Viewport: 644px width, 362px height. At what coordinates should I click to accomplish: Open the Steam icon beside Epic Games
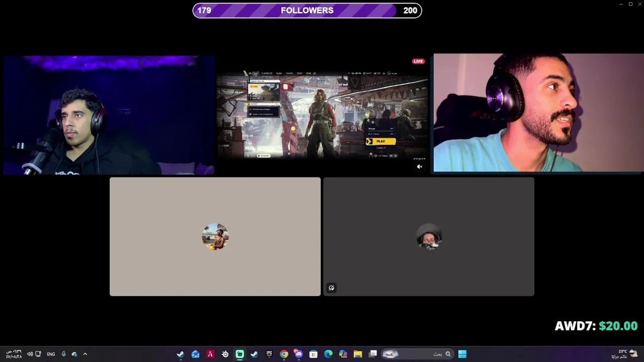tap(254, 354)
